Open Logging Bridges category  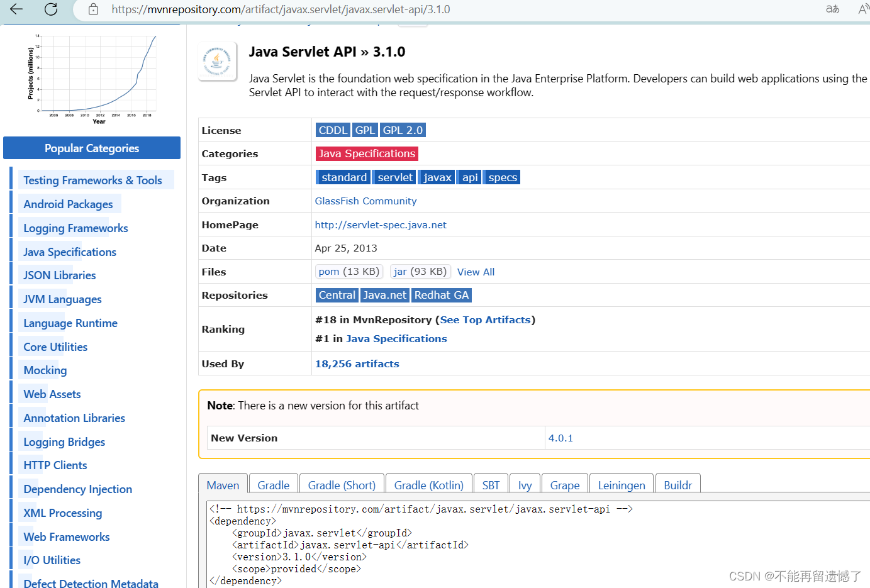click(64, 441)
